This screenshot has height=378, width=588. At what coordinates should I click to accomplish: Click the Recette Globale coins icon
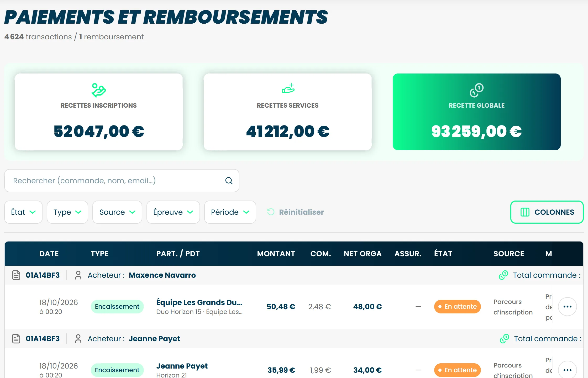[x=477, y=90]
